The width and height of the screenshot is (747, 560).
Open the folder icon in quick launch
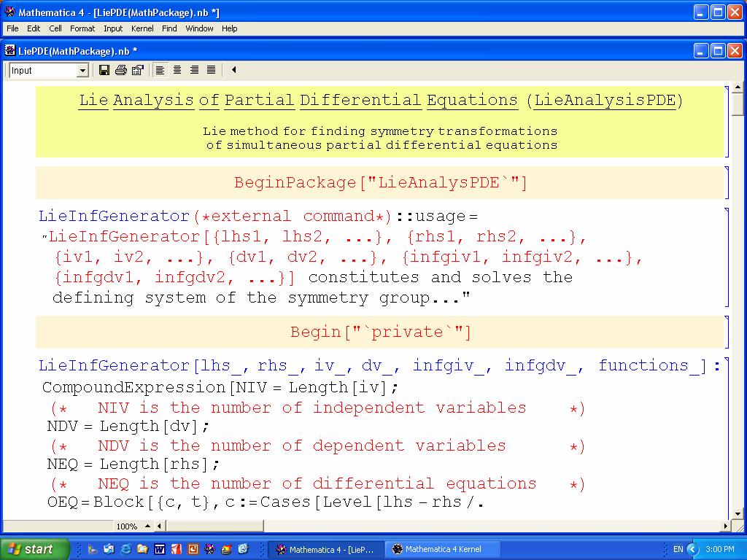[x=142, y=549]
